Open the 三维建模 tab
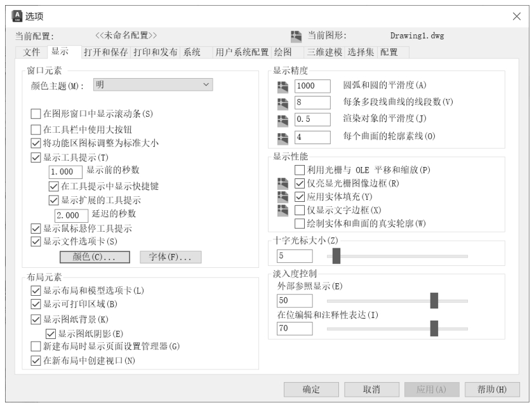Screen dimensions: 532x405 point(324,52)
